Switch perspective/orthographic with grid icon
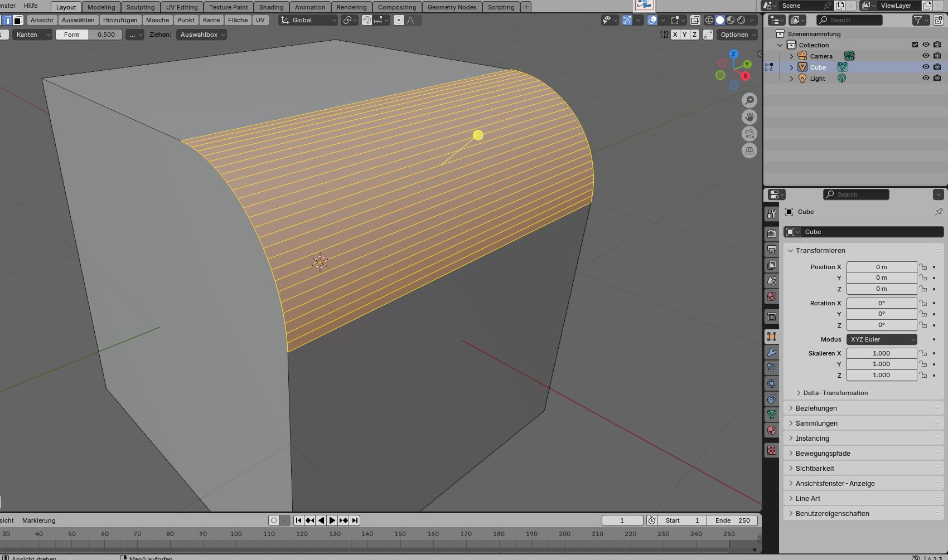 749,150
